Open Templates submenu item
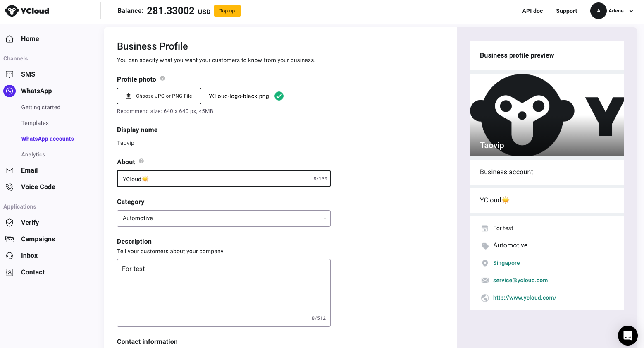The image size is (644, 348). pyautogui.click(x=35, y=123)
